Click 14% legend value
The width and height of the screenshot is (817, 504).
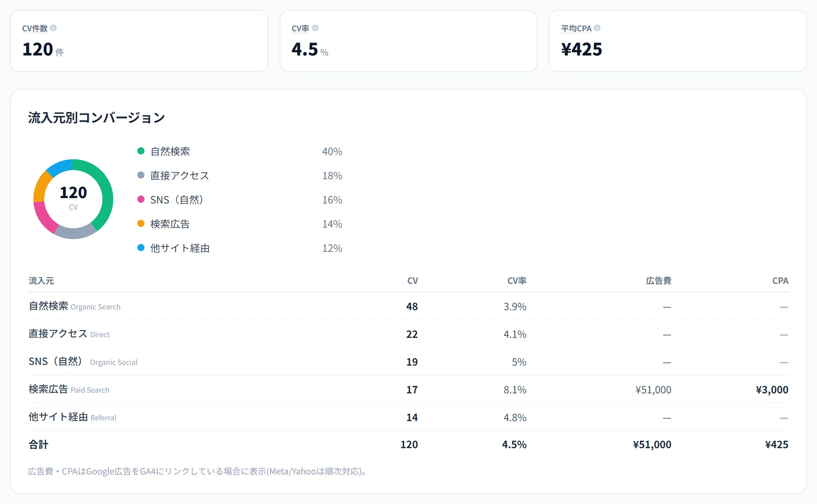(x=332, y=224)
